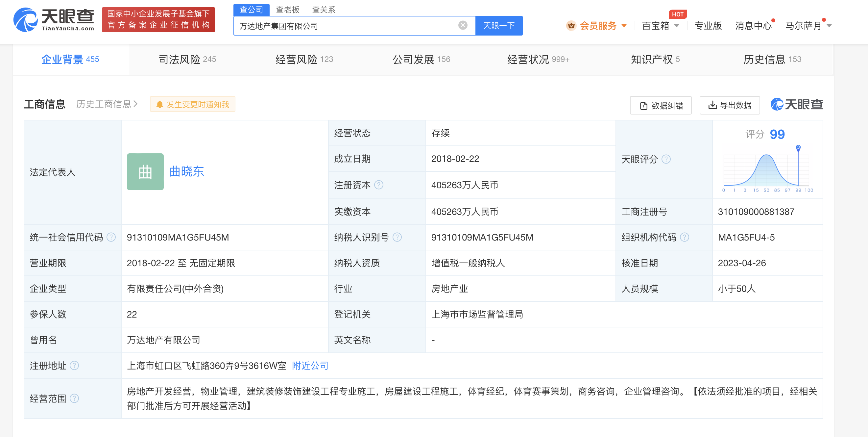
Task: Clear the search box using the X icon
Action: click(x=463, y=25)
